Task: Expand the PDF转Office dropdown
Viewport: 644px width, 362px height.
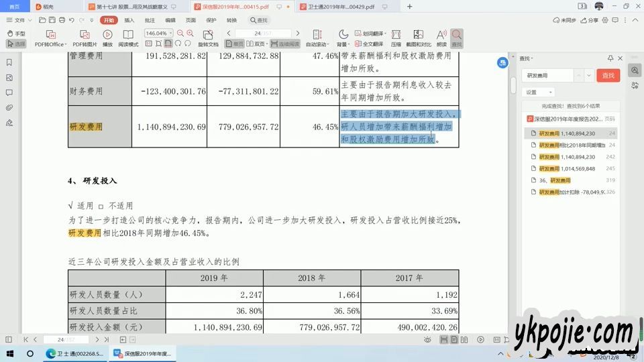Action: click(x=66, y=44)
